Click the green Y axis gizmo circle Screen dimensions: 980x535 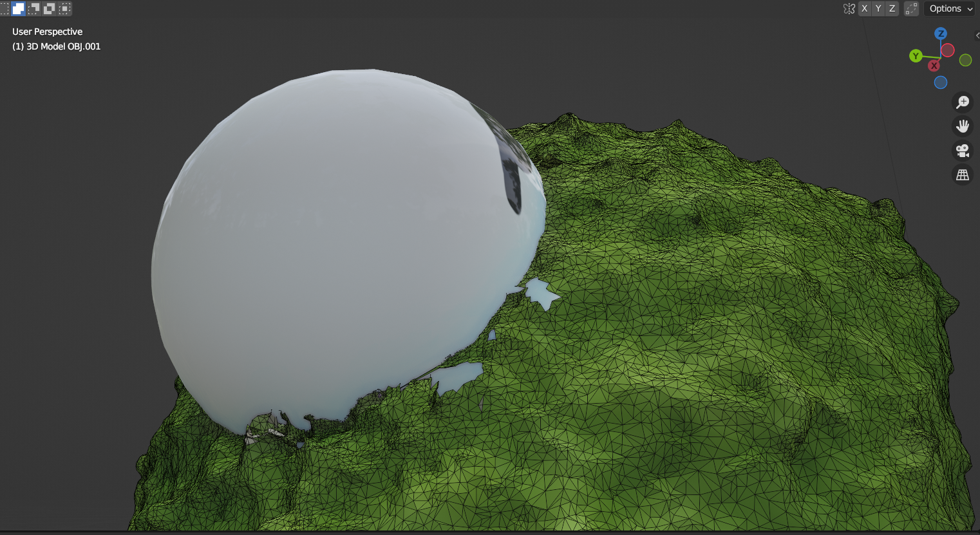[x=916, y=56]
